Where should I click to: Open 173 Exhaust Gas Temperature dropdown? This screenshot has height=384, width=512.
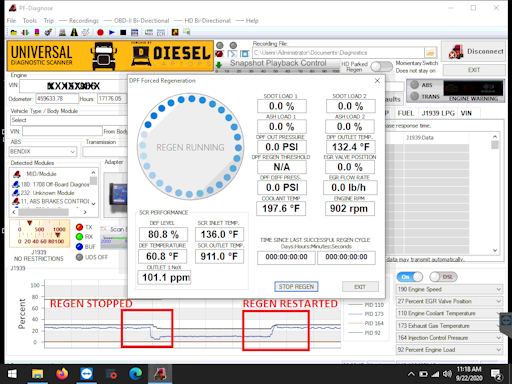[449, 326]
